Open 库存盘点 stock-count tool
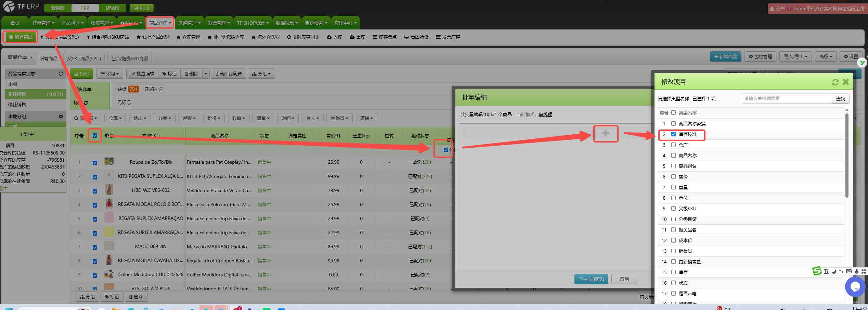 384,37
